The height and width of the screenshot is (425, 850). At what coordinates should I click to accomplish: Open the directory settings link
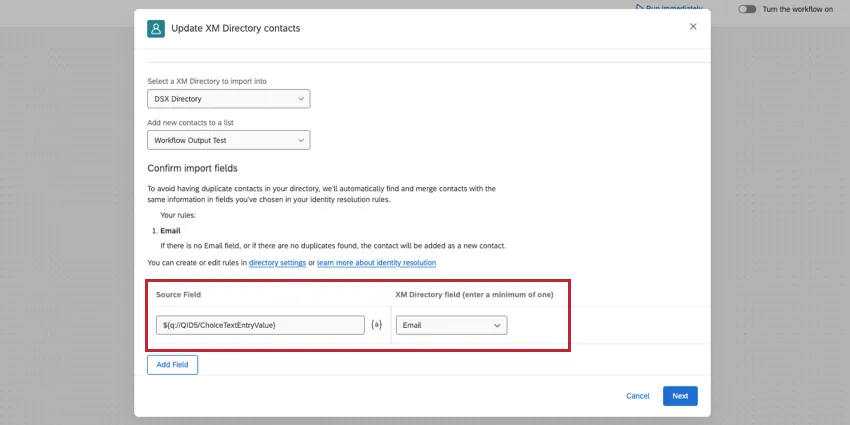click(x=277, y=263)
